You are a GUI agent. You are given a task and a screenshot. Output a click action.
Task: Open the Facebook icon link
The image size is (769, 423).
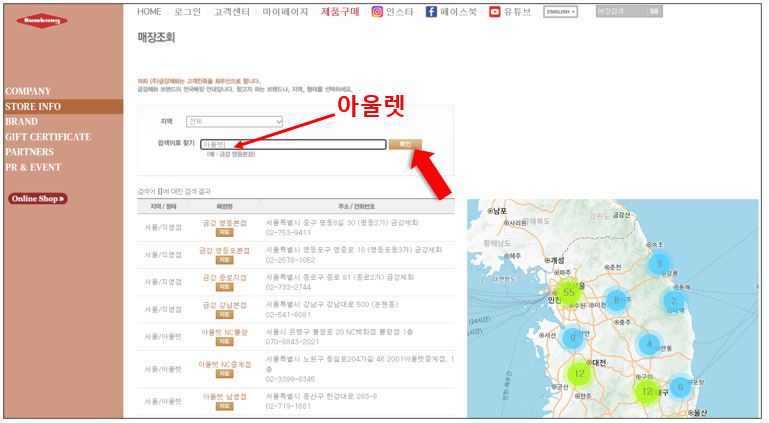(431, 11)
